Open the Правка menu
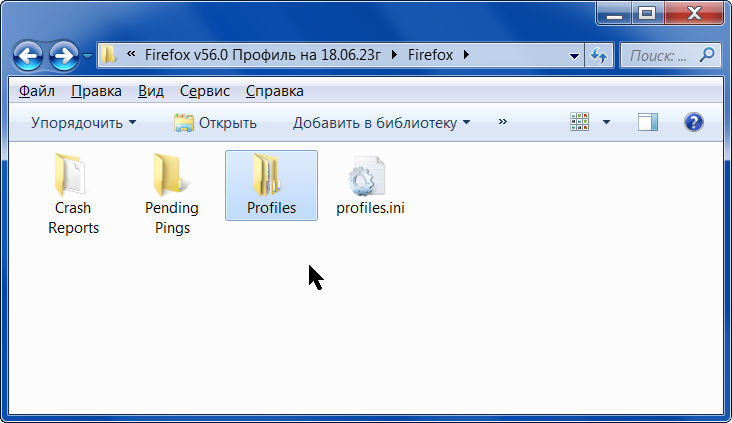This screenshot has width=732, height=423. 96,91
